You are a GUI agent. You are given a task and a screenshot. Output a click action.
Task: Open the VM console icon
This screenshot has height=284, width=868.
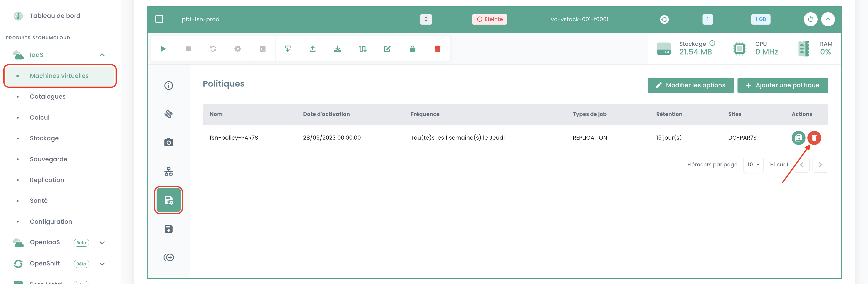click(262, 49)
